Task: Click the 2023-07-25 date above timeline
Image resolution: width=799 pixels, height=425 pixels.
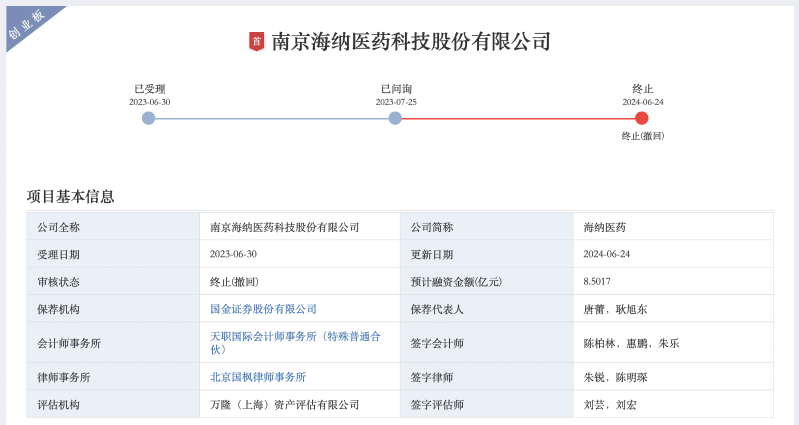Action: (x=396, y=102)
